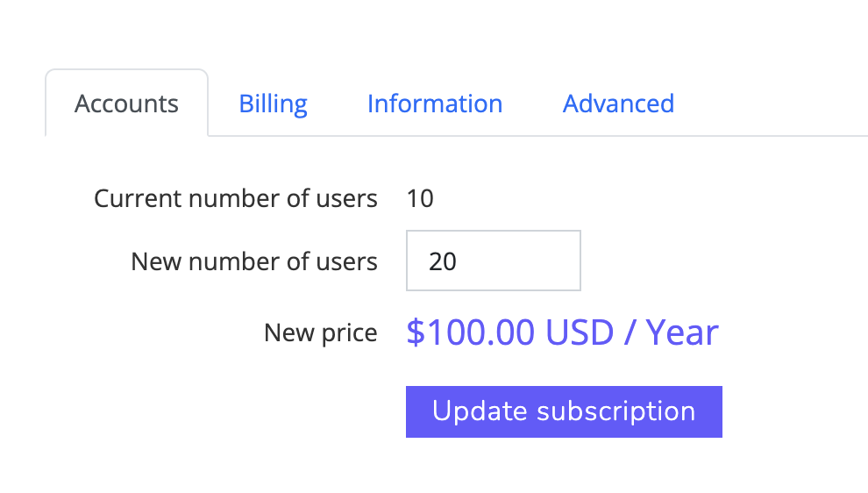Click the $100.00 amount in the price

(471, 333)
